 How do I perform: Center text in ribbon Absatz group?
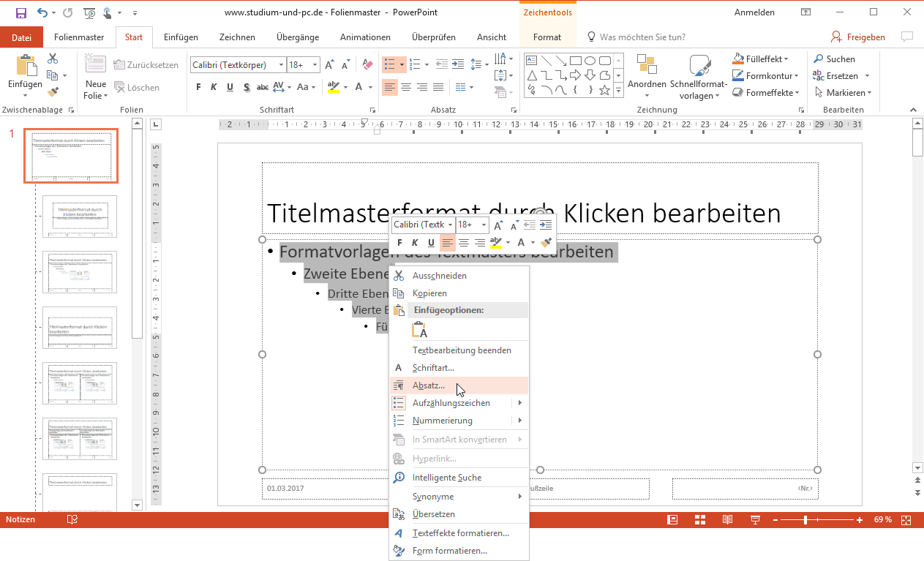[406, 87]
